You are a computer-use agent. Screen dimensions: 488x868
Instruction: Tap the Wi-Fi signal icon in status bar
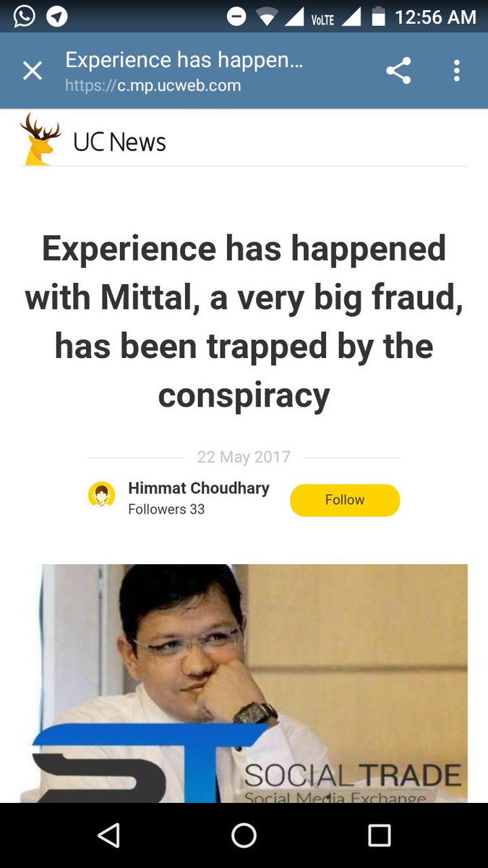pyautogui.click(x=267, y=17)
